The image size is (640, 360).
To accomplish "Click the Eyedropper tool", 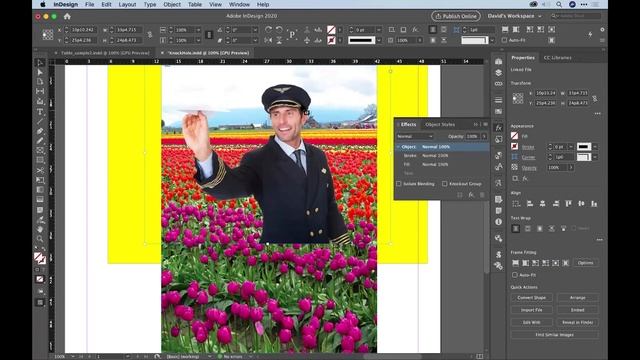I will click(x=40, y=220).
